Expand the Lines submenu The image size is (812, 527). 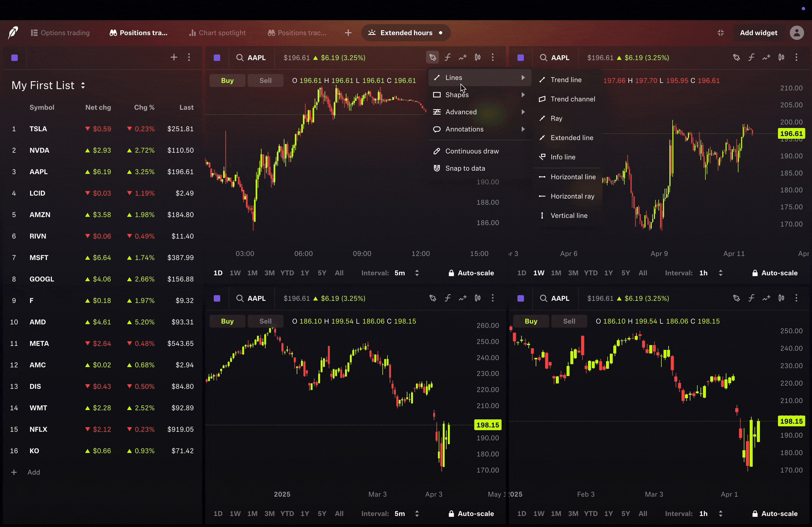pos(480,78)
